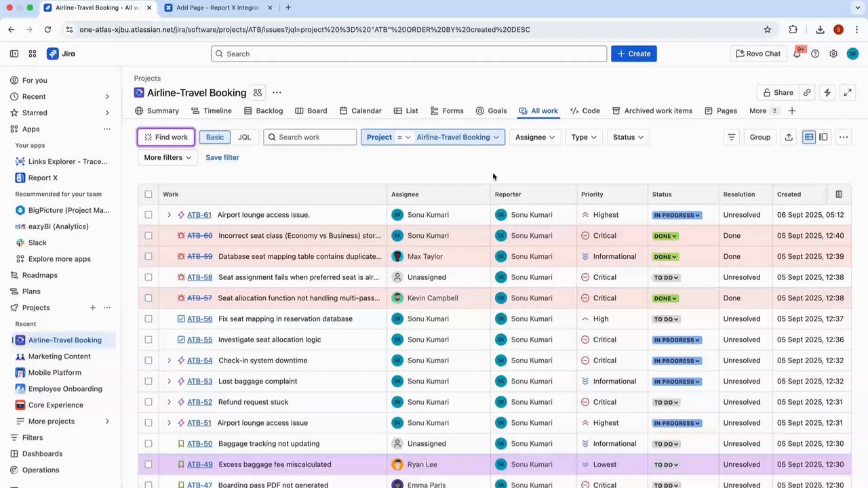Screen dimensions: 868x488
Task: Select all rows with the header checkbox
Action: pos(149,195)
